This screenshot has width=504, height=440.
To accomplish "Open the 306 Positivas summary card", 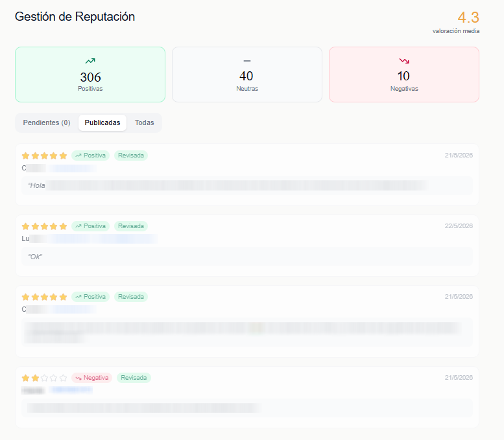I will 90,75.
